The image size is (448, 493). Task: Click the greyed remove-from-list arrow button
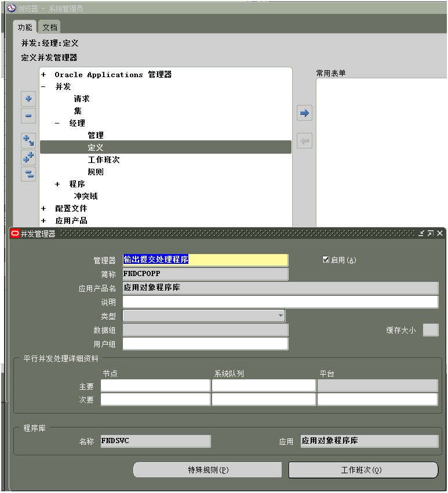coord(304,140)
